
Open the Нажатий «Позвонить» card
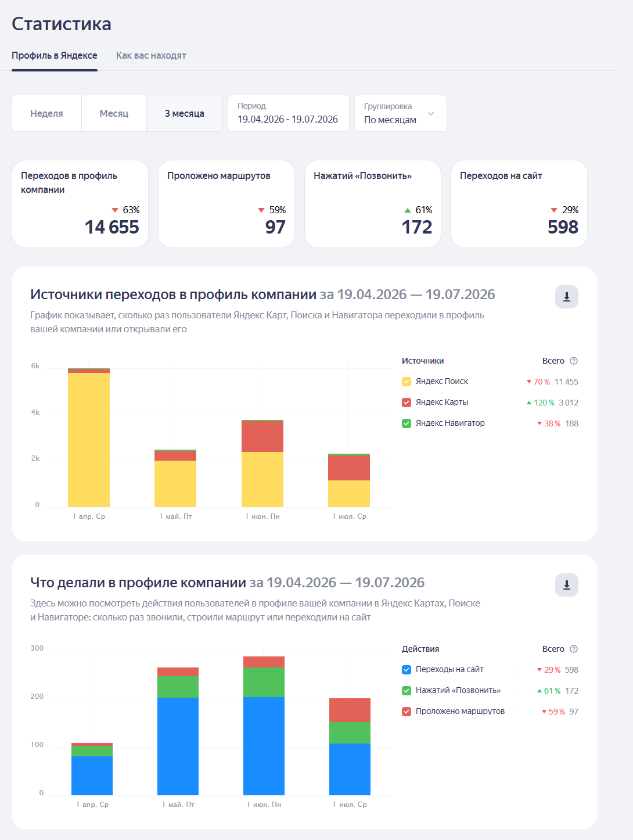pyautogui.click(x=373, y=204)
